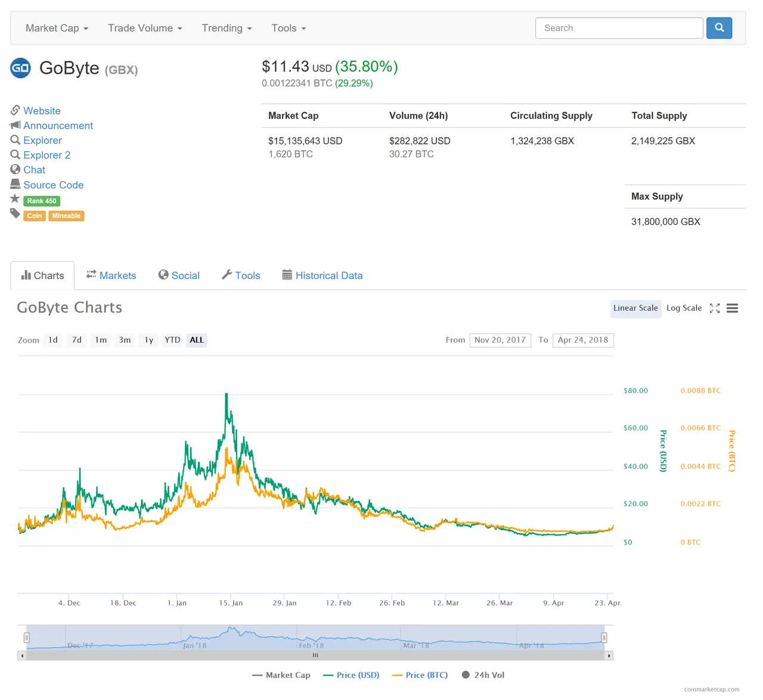
Task: Select the 3m zoom range
Action: [125, 340]
